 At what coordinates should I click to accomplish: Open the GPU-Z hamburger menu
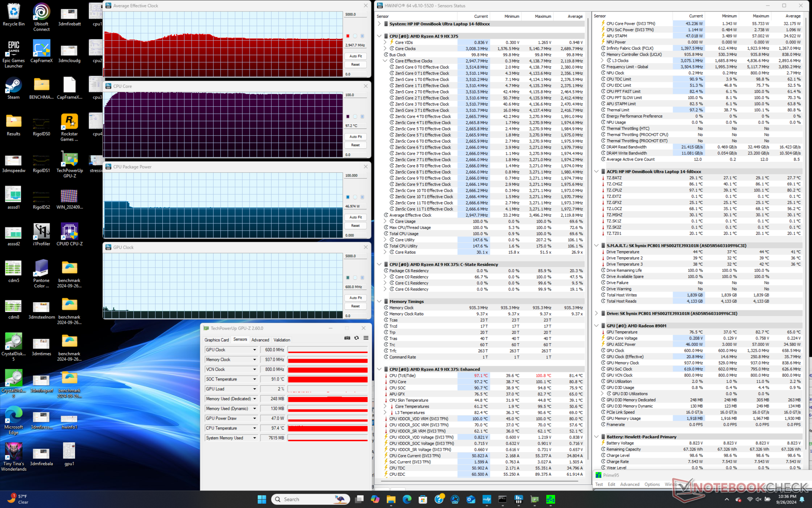(x=366, y=338)
